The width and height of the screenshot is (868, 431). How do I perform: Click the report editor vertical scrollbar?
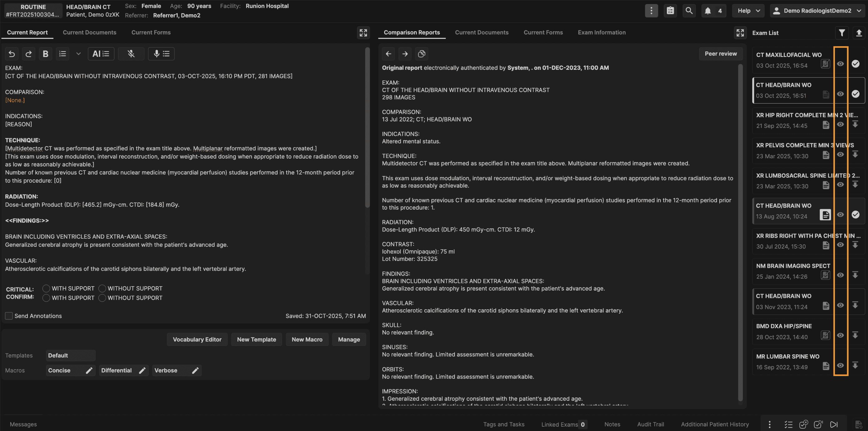coord(367,128)
